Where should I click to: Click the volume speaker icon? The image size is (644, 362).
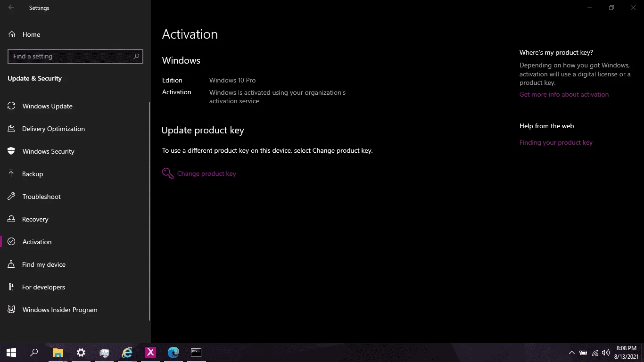tap(606, 353)
